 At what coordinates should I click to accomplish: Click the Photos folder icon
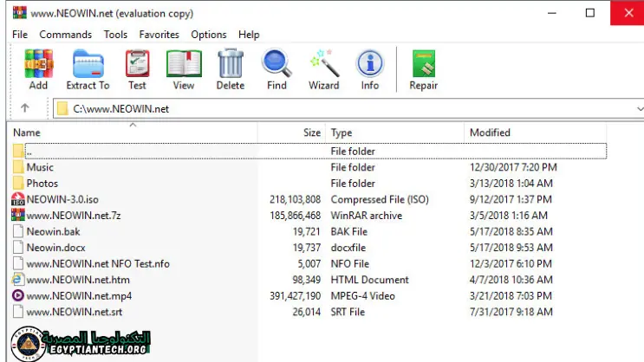[18, 183]
